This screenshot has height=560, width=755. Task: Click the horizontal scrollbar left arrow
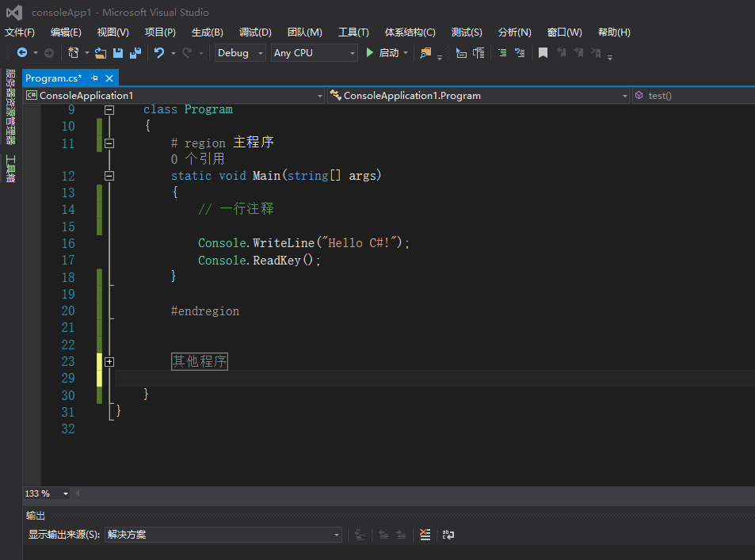[x=77, y=493]
